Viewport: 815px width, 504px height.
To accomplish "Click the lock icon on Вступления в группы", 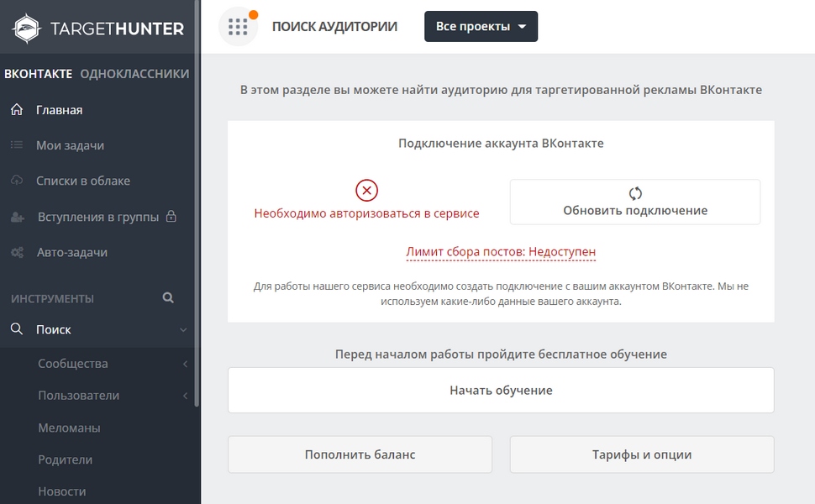I will click(171, 216).
